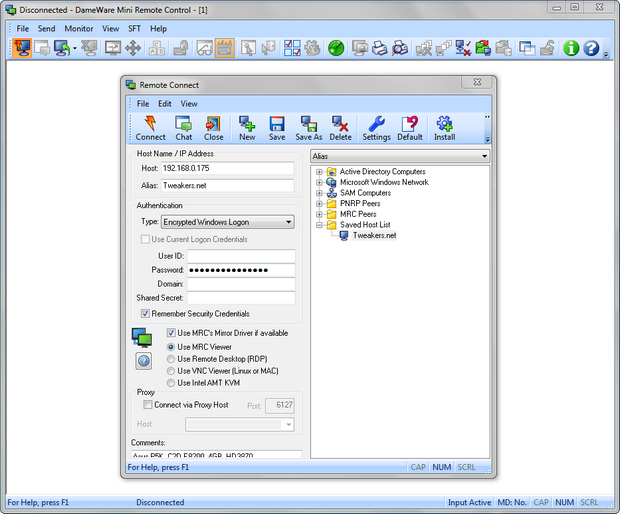This screenshot has height=514, width=620.
Task: Open the Alias sort dropdown
Action: tap(400, 156)
